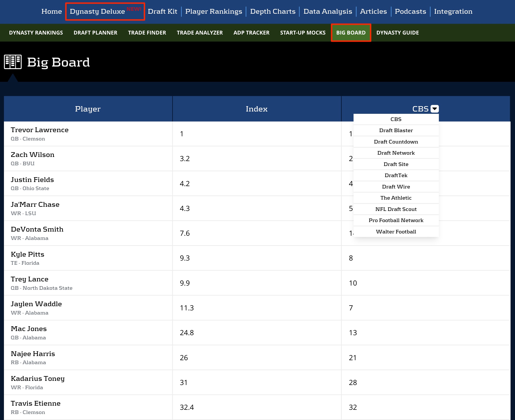Click Kyle Pitts player name
The height and width of the screenshot is (420, 515).
(x=27, y=254)
